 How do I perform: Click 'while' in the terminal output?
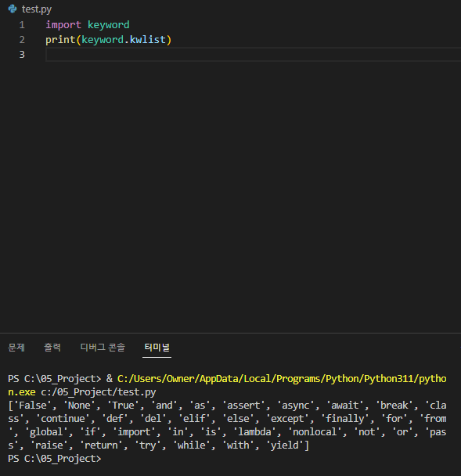(192, 445)
